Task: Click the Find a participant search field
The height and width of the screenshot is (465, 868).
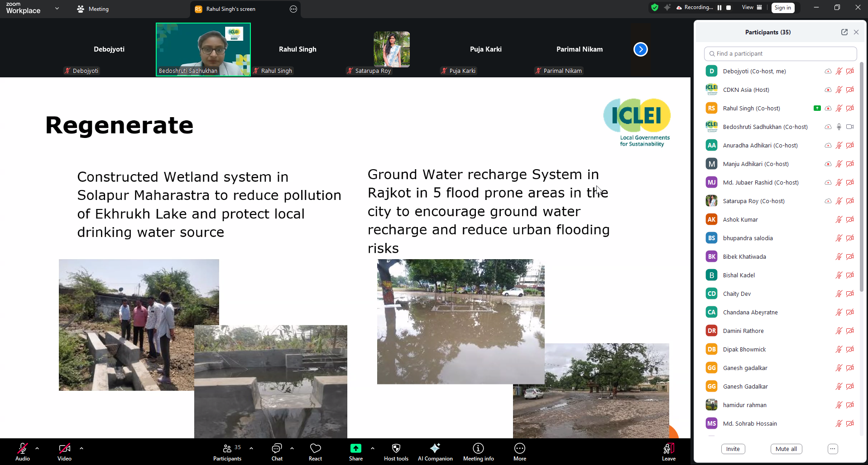Action: click(780, 54)
